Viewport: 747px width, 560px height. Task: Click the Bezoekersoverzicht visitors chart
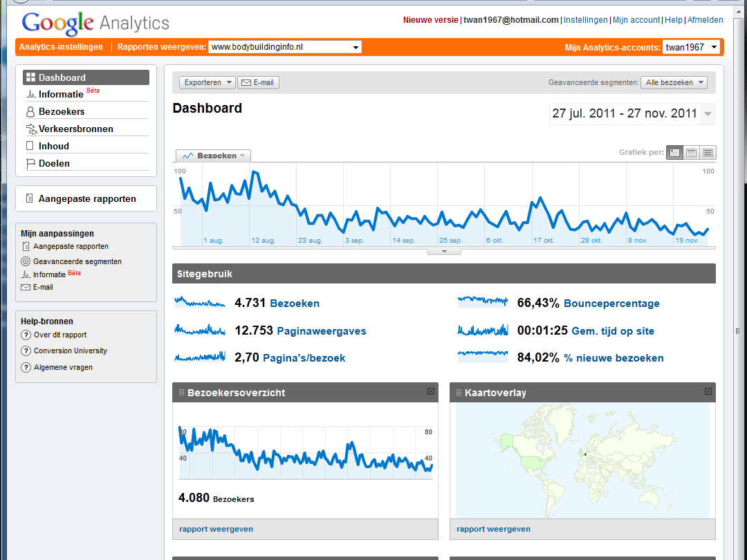coord(306,452)
